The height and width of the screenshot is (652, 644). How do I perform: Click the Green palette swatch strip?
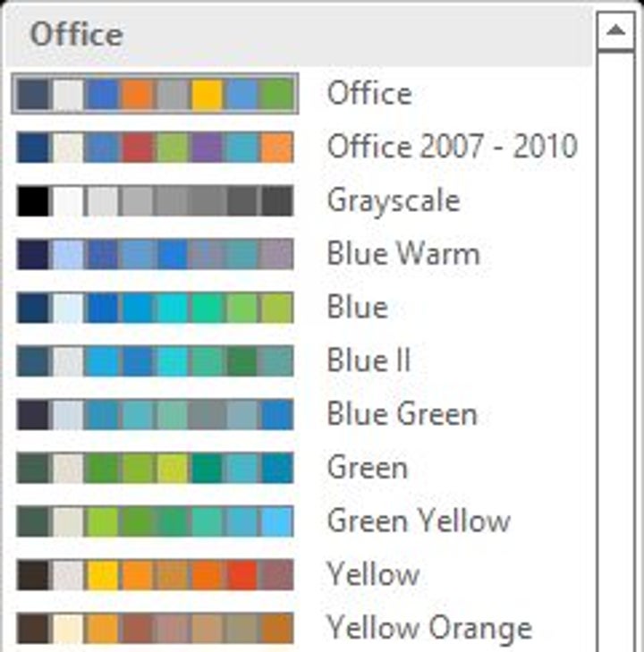[x=155, y=468]
